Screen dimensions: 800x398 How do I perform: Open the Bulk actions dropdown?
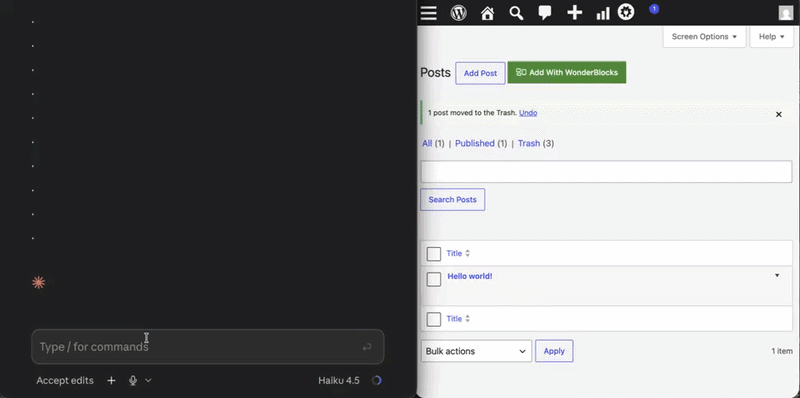click(x=476, y=351)
